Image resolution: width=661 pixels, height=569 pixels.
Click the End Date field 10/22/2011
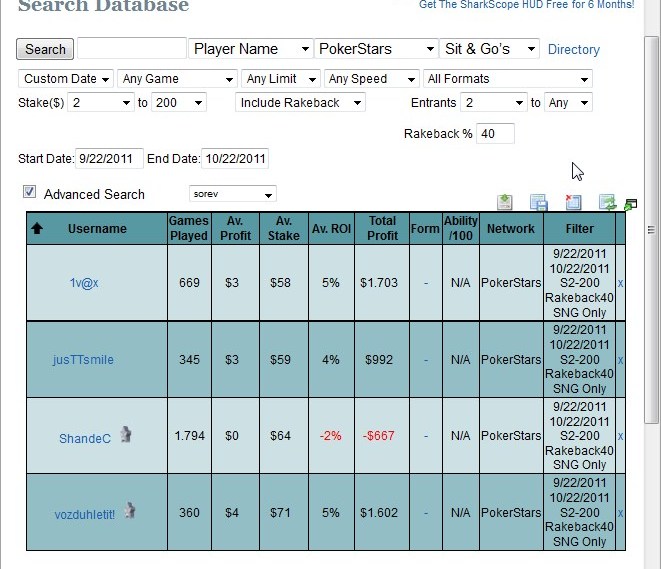[x=235, y=158]
